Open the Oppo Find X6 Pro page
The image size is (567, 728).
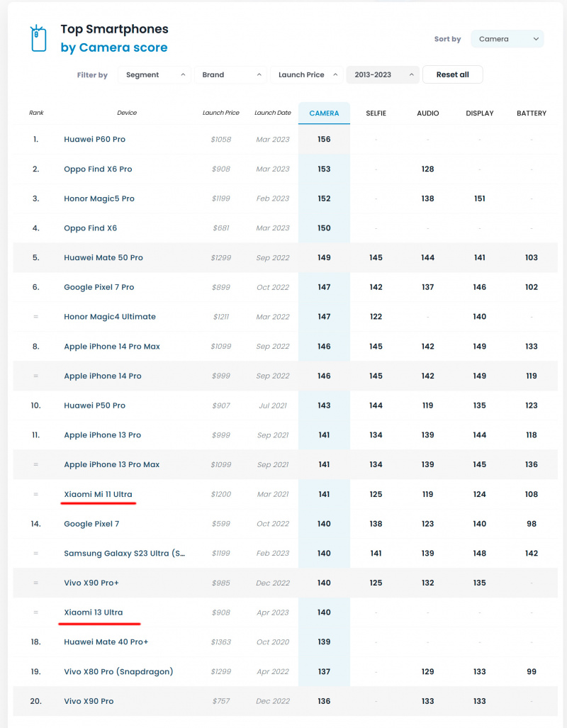[98, 169]
